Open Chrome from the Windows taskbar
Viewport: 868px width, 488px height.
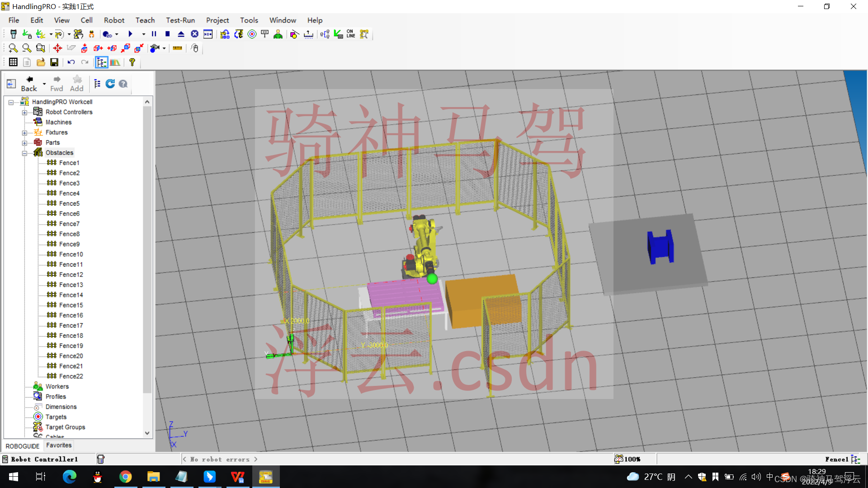[125, 477]
